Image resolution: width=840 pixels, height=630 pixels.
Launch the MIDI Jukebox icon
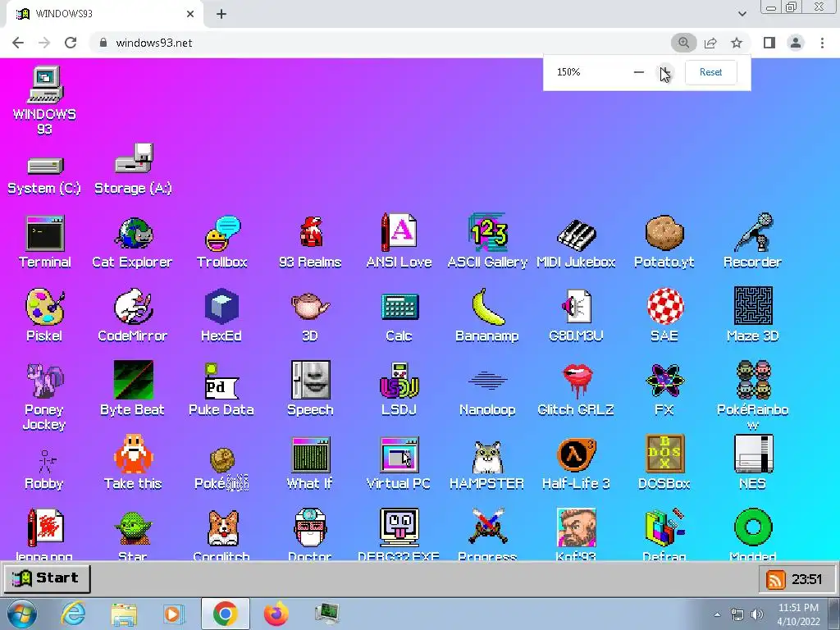click(x=576, y=235)
